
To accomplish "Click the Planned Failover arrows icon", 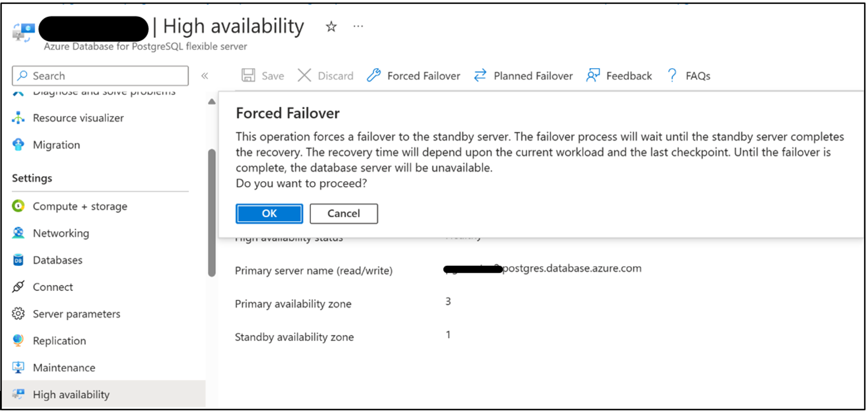I will click(x=479, y=76).
